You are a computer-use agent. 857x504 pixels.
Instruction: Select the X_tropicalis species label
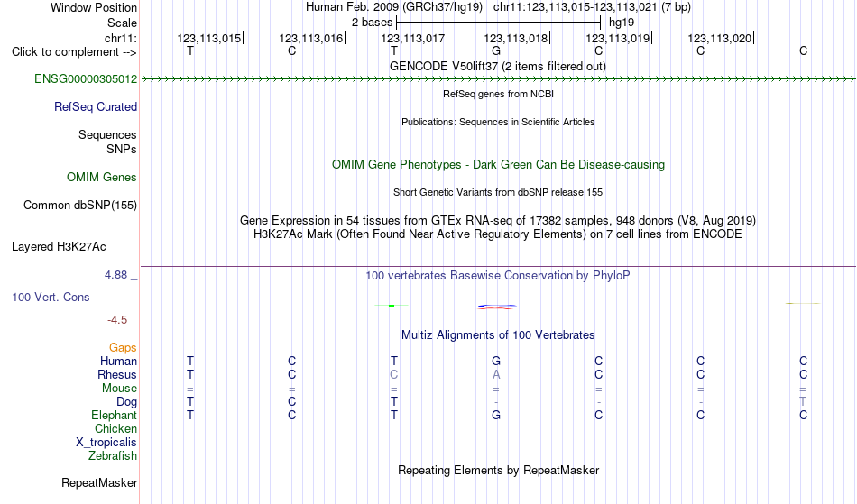(x=106, y=443)
